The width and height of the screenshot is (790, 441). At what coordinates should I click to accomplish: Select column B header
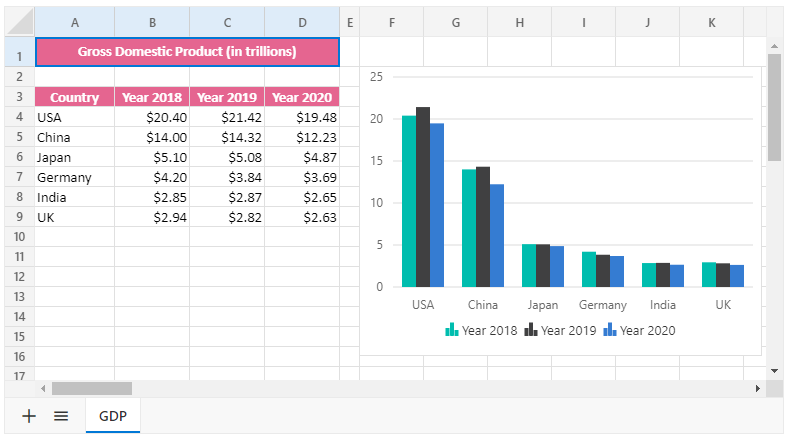(152, 22)
